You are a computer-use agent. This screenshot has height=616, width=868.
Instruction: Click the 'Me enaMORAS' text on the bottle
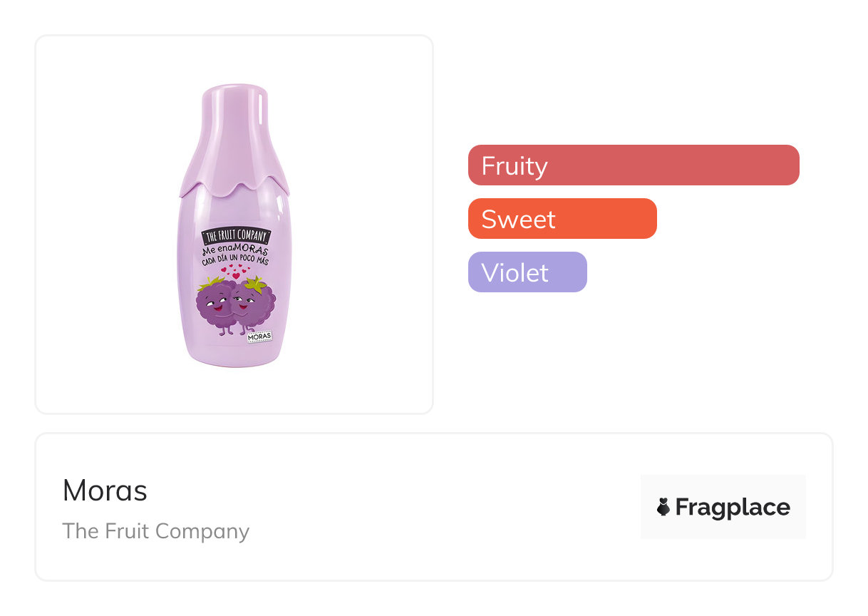pos(234,250)
